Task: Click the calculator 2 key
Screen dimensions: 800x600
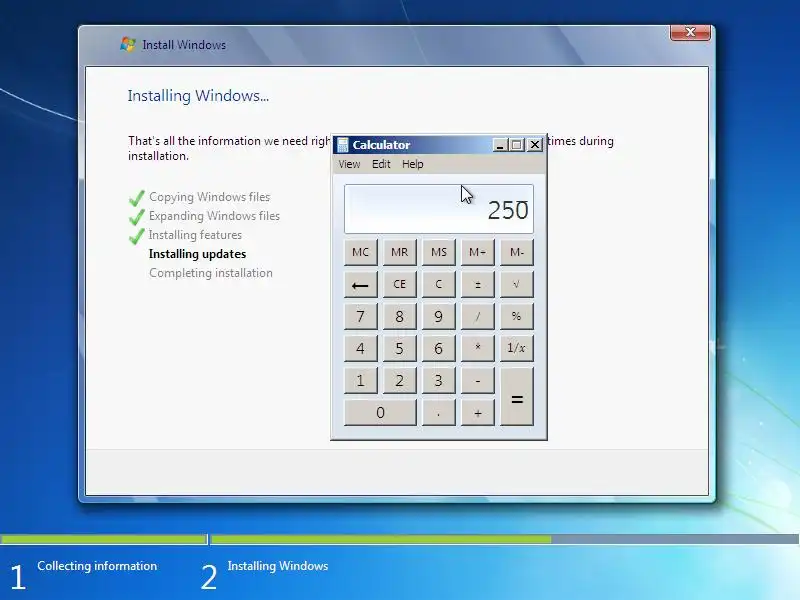Action: [x=399, y=381]
